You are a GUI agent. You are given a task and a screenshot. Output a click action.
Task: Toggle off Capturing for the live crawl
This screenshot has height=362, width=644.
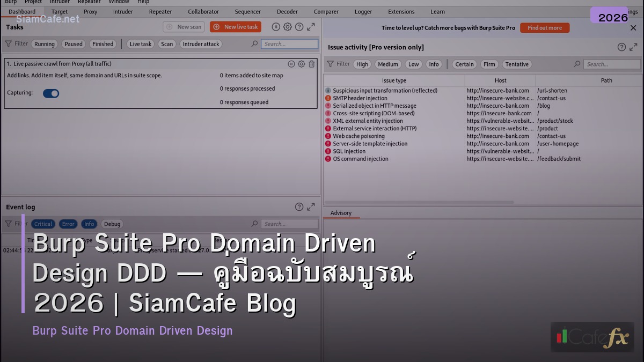(x=51, y=93)
